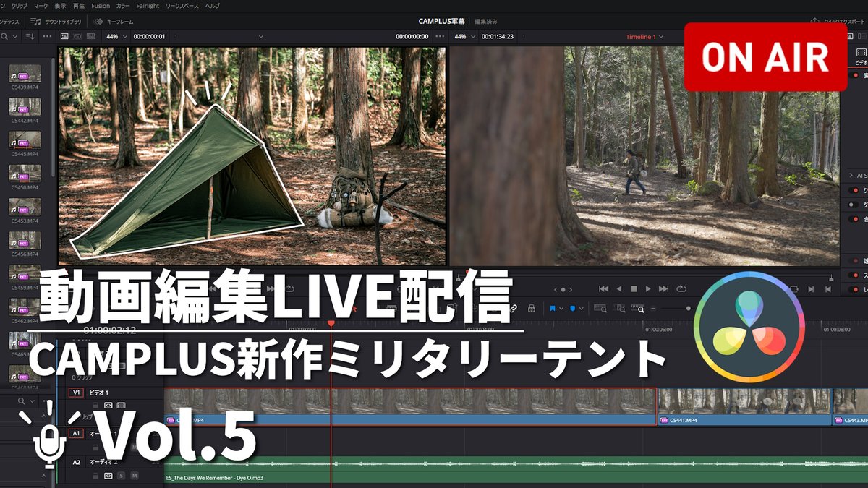
Task: Lock the ビデオ 1 track
Action: click(x=95, y=406)
